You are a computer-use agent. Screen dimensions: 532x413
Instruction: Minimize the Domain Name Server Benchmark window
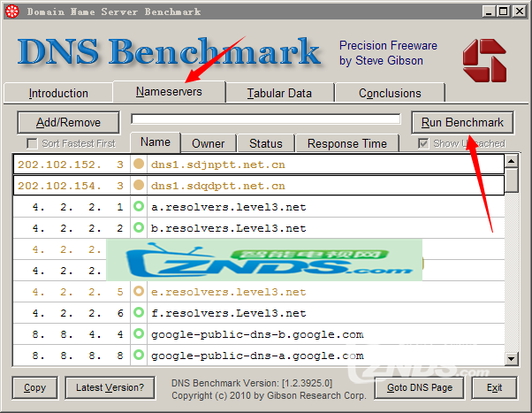(489, 11)
